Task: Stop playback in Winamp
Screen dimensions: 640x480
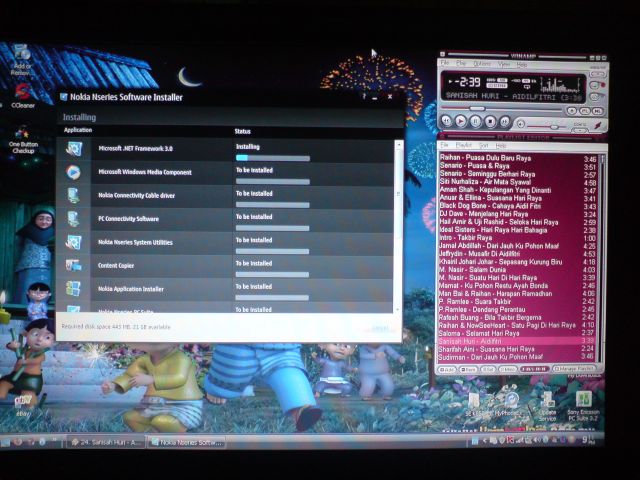Action: coord(490,121)
